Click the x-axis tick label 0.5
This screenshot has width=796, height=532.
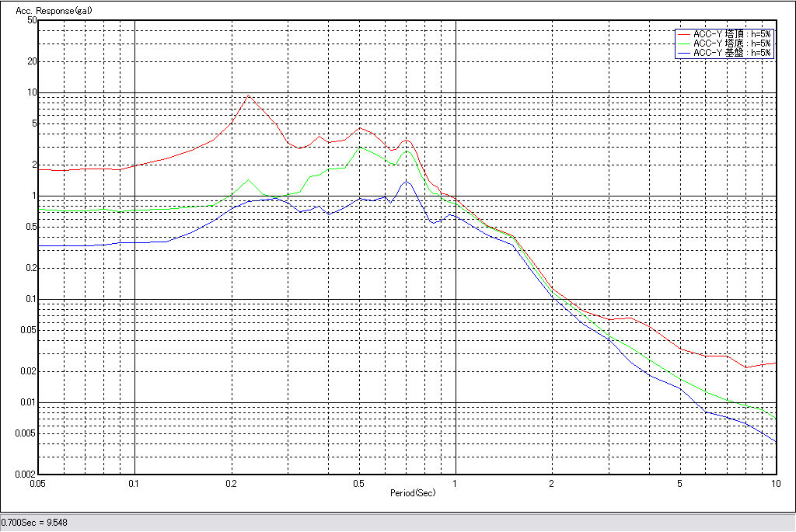click(358, 483)
